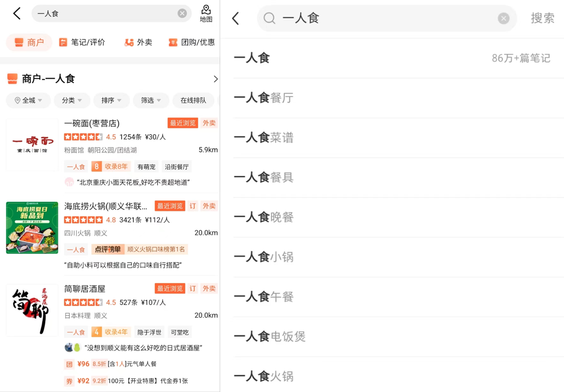Click the 粉面馆 朝阳公园/团结湖 text

coord(100,150)
